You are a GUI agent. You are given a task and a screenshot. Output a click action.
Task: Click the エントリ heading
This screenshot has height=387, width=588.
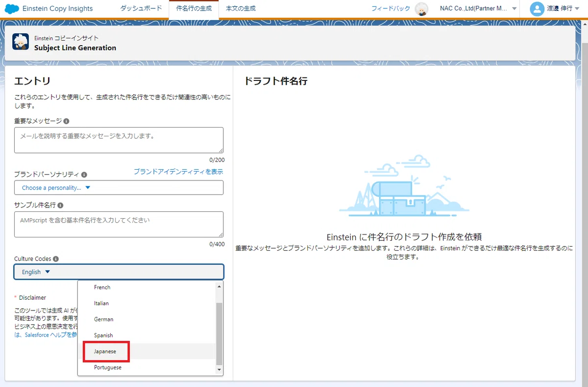click(32, 81)
